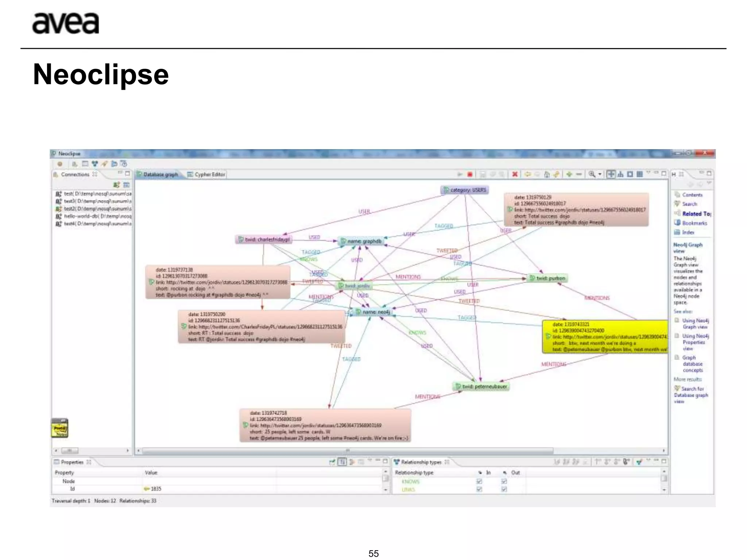
Task: Select the hello-world-db connection
Action: [93, 216]
